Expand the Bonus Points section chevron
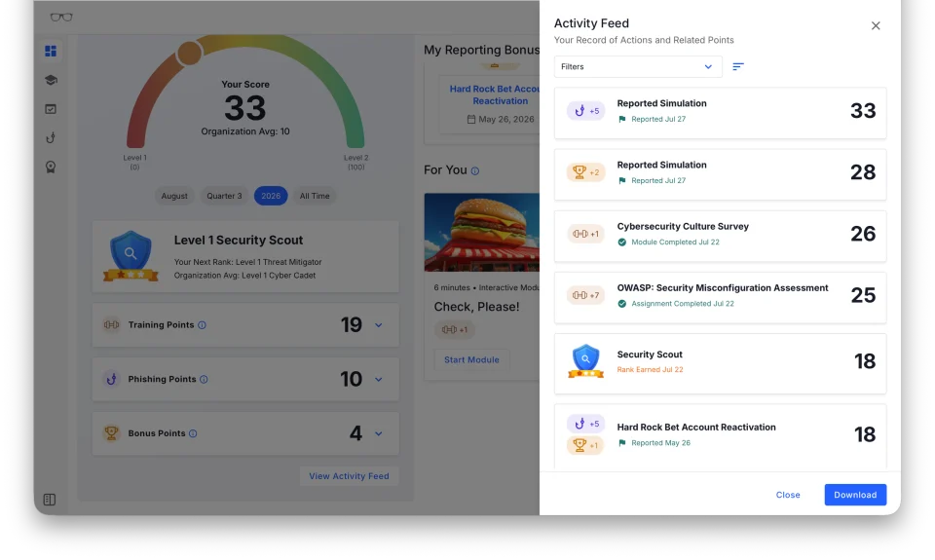Screen dimensions: 935x560 pyautogui.click(x=379, y=433)
